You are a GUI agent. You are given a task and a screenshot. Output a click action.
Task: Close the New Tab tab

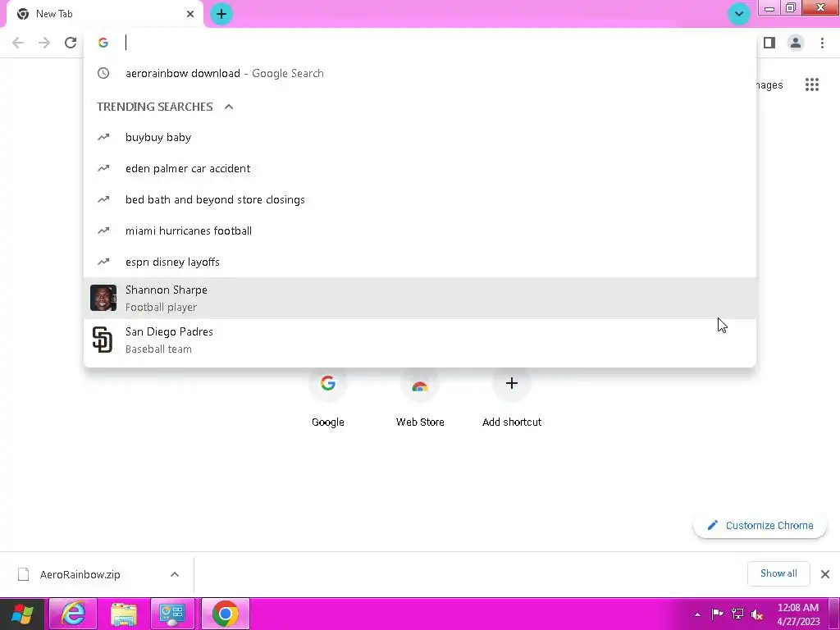tap(190, 14)
